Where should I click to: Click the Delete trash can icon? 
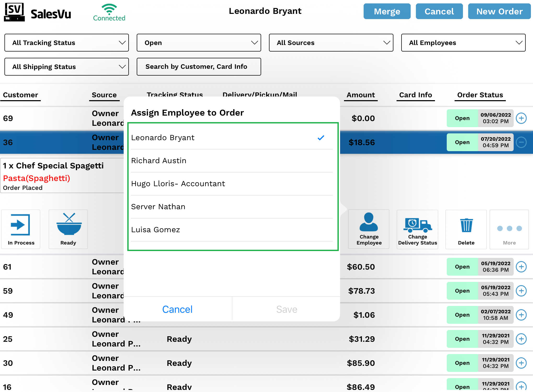[466, 225]
